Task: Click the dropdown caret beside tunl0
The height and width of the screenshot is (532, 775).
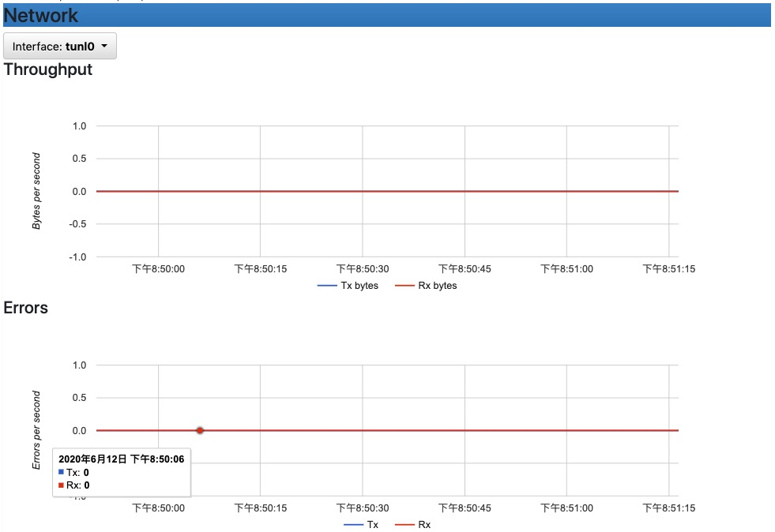Action: (x=104, y=46)
